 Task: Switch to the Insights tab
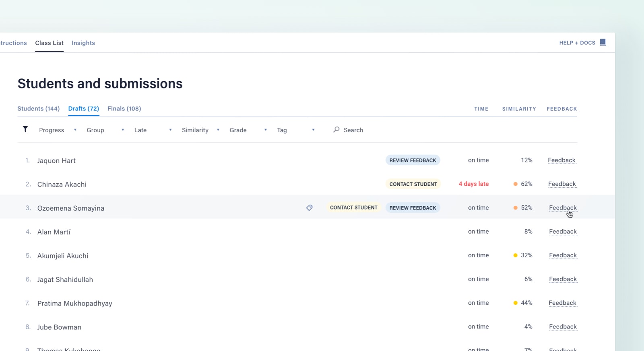[x=83, y=43]
